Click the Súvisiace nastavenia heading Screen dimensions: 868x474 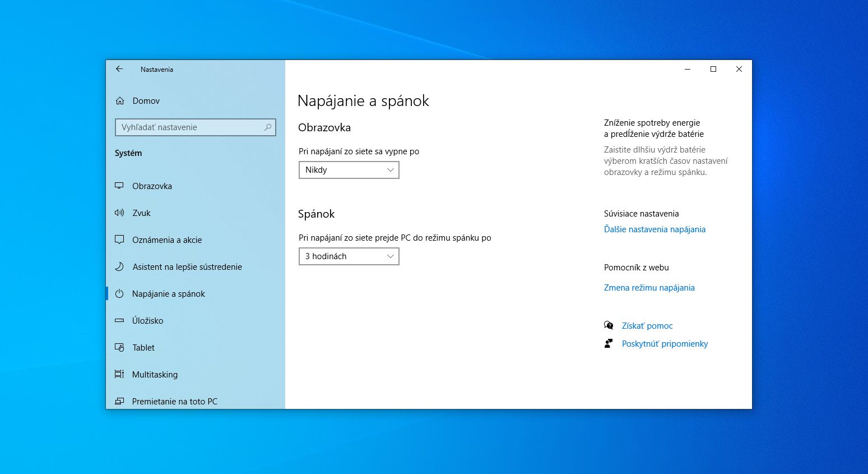(x=641, y=214)
